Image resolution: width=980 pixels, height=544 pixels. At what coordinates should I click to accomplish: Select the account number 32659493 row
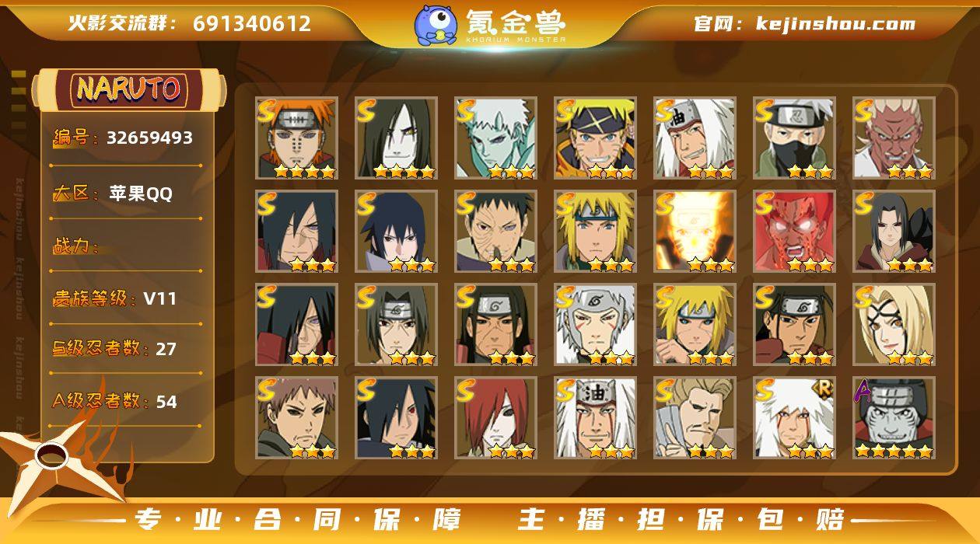coord(124,138)
